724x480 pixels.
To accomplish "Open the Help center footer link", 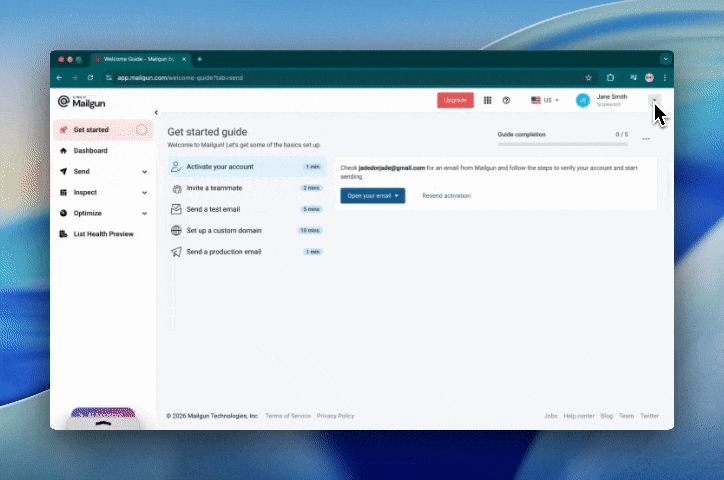I will 579,416.
